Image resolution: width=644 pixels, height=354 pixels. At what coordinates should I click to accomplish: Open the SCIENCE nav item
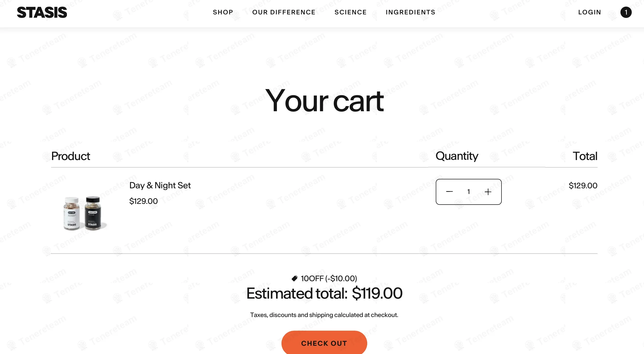coord(351,12)
